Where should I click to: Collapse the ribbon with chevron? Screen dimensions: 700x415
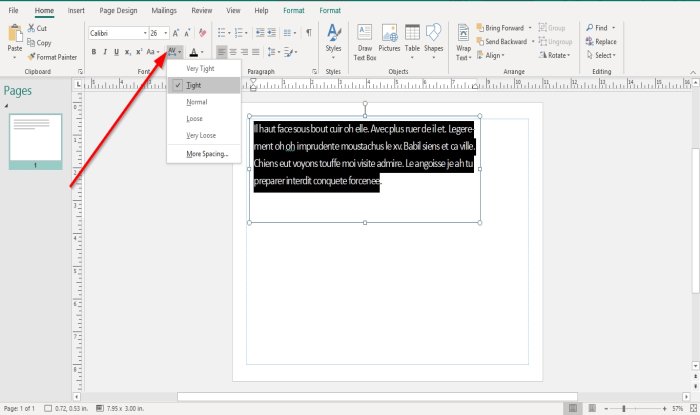[x=693, y=72]
